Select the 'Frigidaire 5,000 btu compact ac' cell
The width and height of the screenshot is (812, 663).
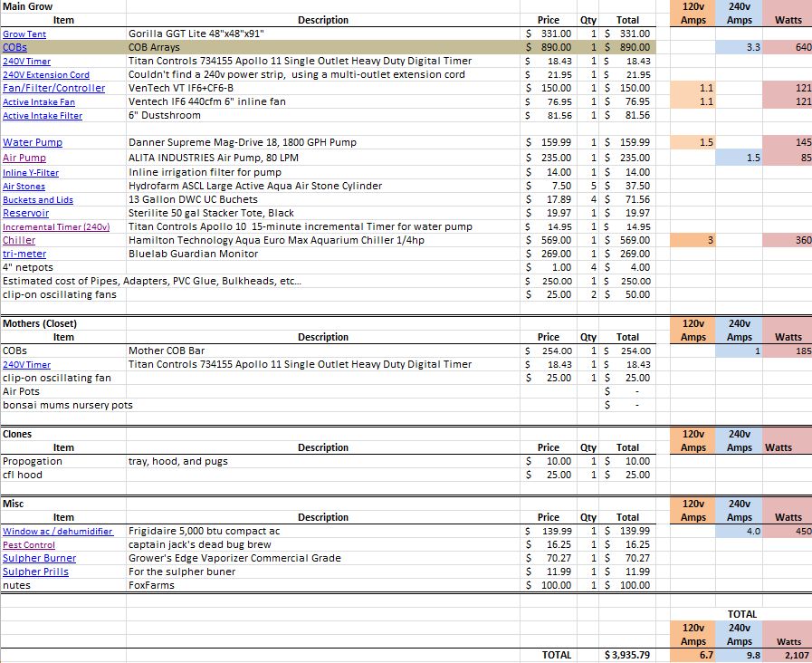(x=323, y=532)
